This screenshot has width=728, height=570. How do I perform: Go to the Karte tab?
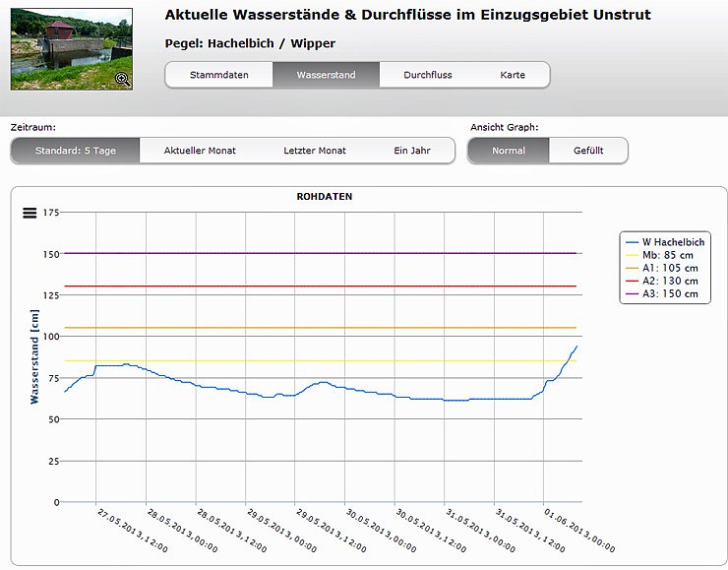[513, 75]
